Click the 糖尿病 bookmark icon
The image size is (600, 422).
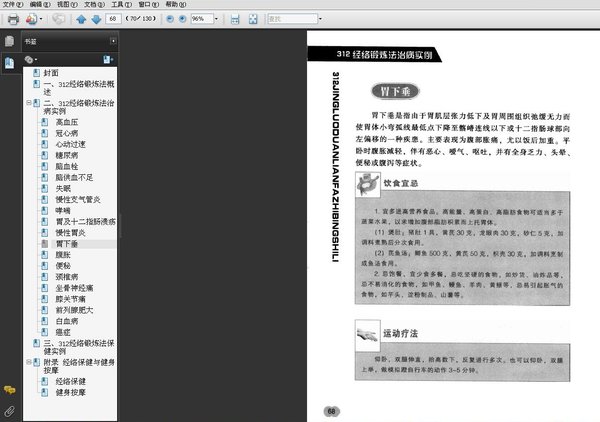click(45, 155)
